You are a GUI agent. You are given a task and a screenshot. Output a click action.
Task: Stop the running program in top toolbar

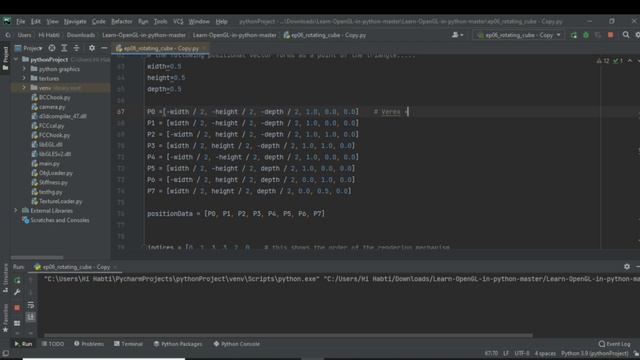point(611,36)
